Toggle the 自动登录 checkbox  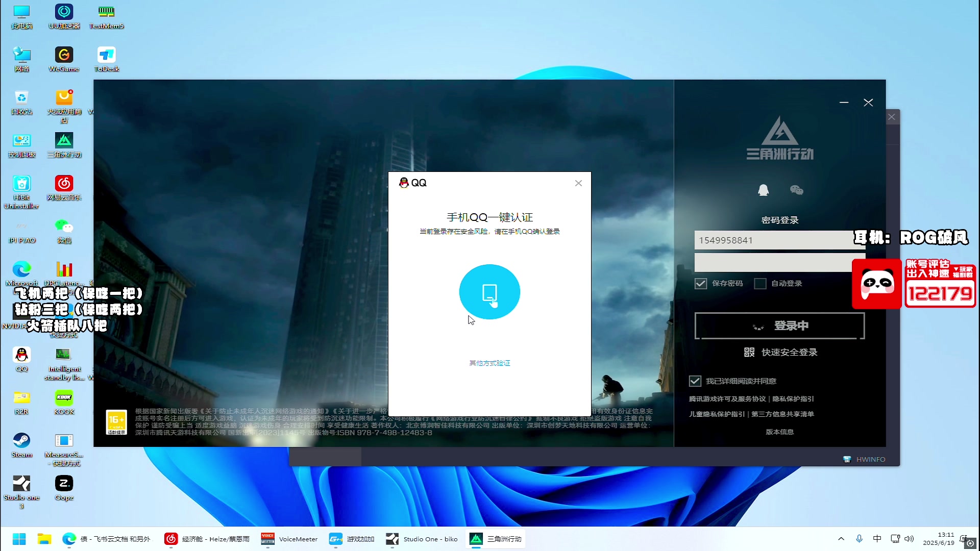pyautogui.click(x=760, y=283)
